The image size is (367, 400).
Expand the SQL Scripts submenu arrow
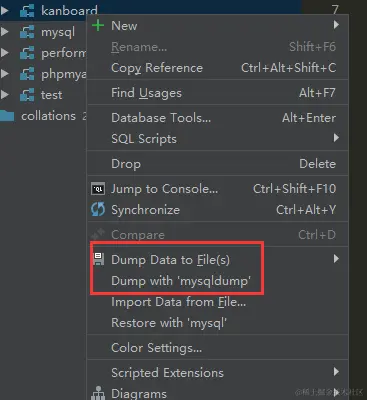pos(336,138)
